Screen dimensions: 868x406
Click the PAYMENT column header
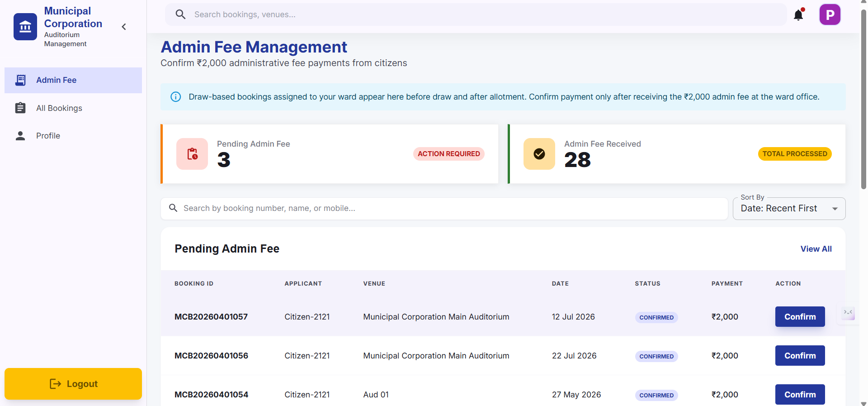(727, 284)
